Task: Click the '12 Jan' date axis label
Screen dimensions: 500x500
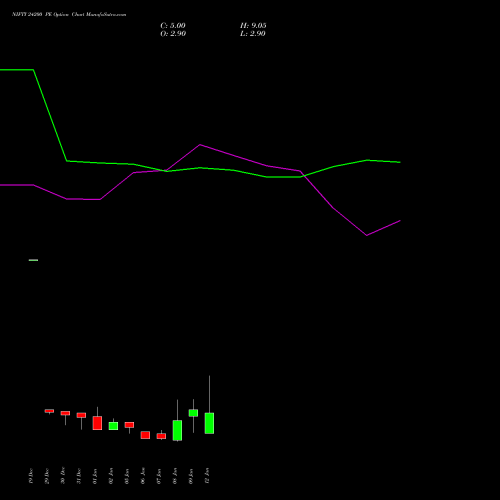Action: (207, 476)
